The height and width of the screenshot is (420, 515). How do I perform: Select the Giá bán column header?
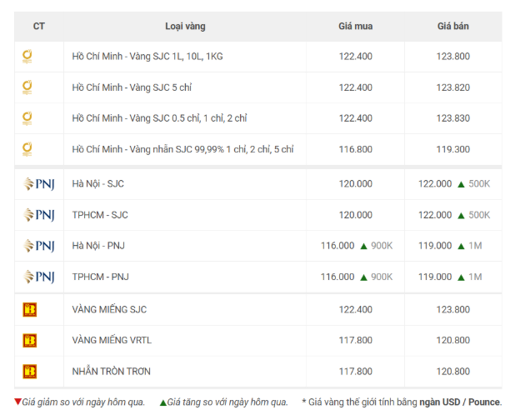click(453, 27)
